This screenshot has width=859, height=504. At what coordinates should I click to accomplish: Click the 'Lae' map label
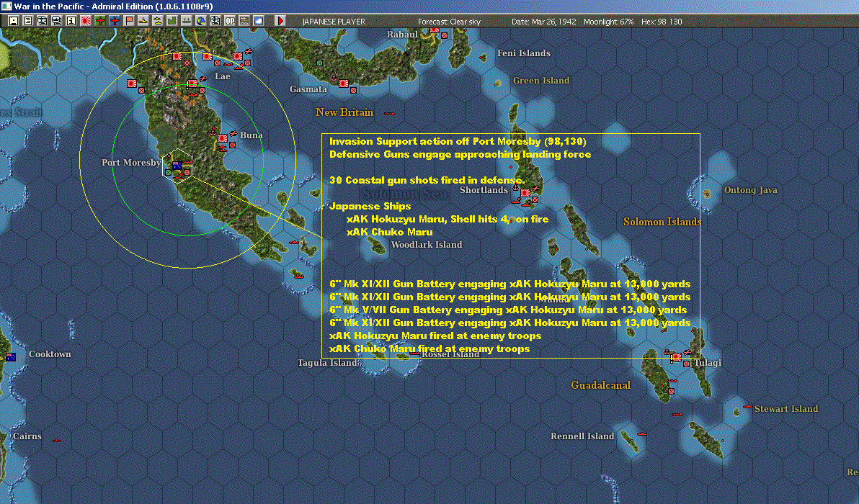(223, 76)
